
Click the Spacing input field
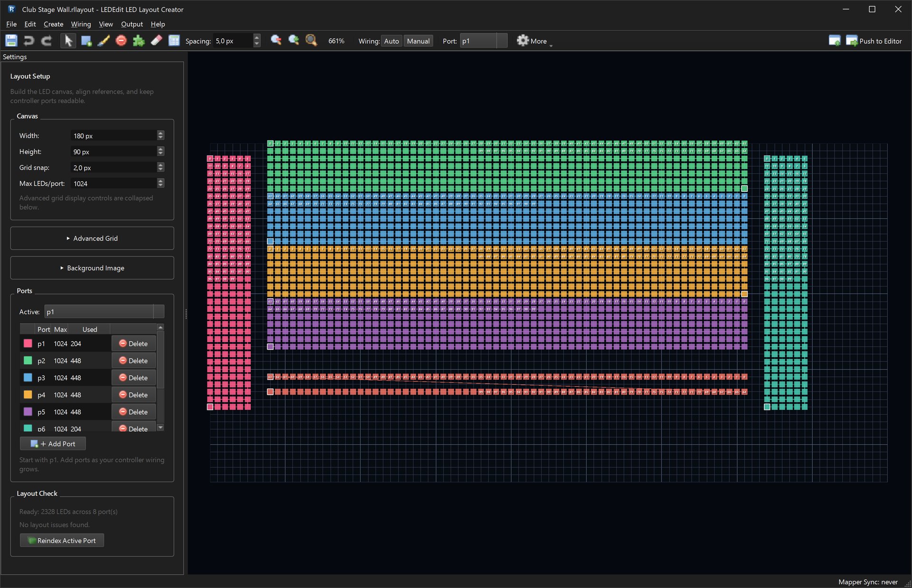[x=233, y=41]
